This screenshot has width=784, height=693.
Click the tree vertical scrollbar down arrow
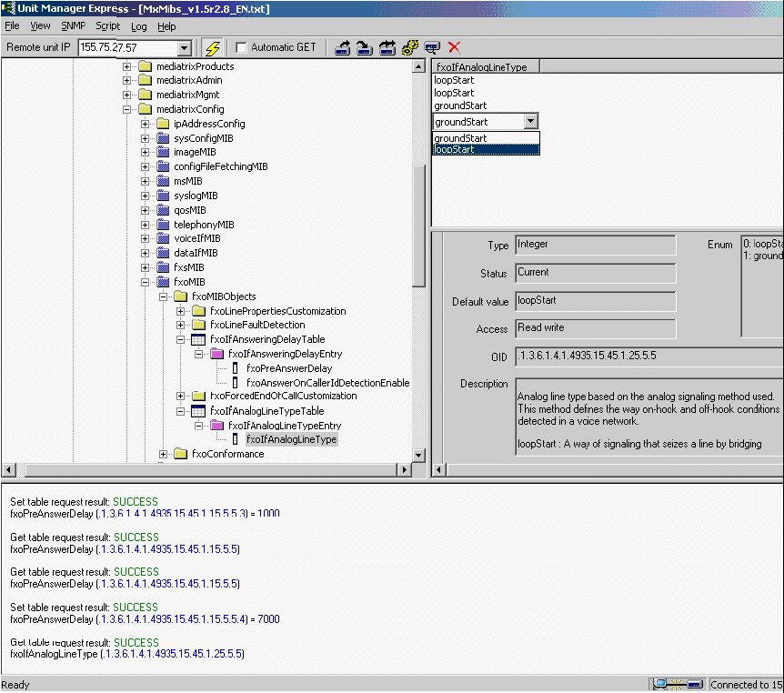click(419, 455)
